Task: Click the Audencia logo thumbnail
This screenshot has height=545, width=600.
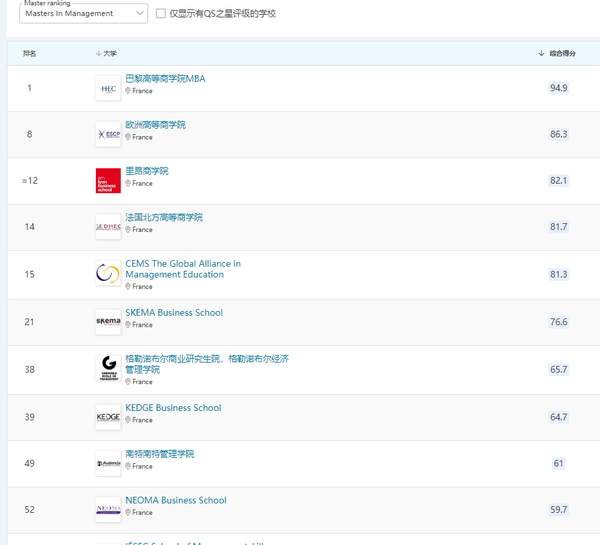Action: pyautogui.click(x=108, y=463)
